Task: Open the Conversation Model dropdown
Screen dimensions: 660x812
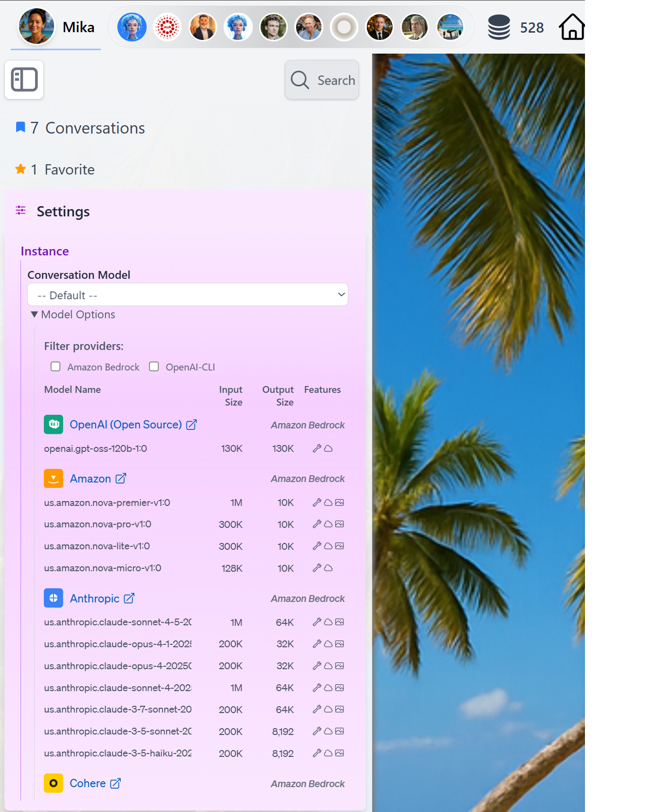Action: pyautogui.click(x=188, y=295)
